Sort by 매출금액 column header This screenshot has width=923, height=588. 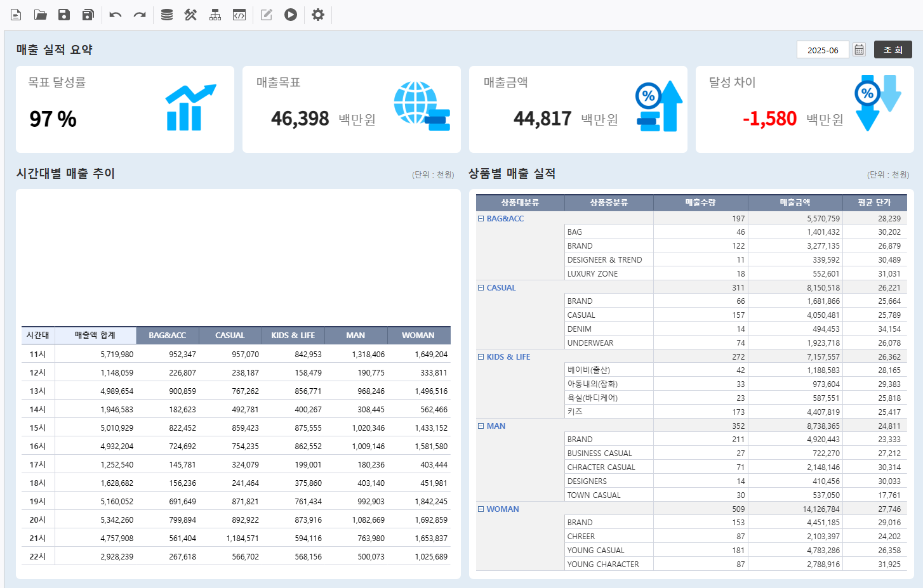tap(795, 202)
